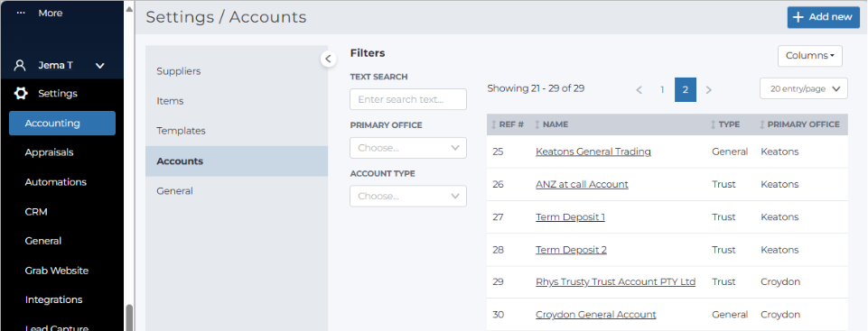Click ref number 29 cell
This screenshot has width=868, height=331.
point(498,281)
